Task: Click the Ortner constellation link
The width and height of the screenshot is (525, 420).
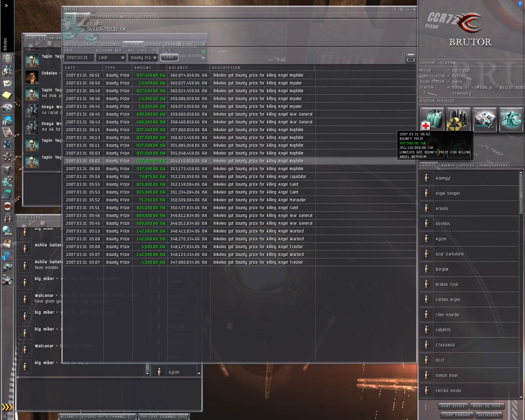Action: (459, 76)
